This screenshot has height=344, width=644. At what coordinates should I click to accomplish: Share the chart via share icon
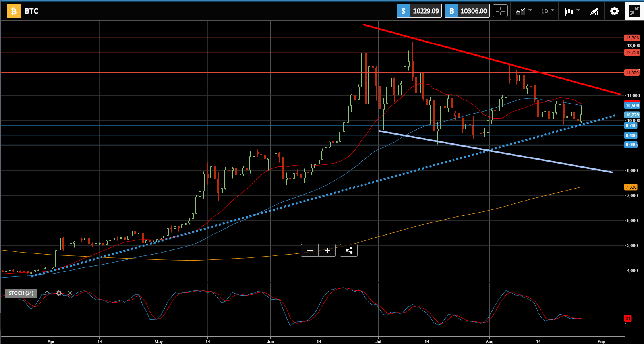[x=349, y=250]
